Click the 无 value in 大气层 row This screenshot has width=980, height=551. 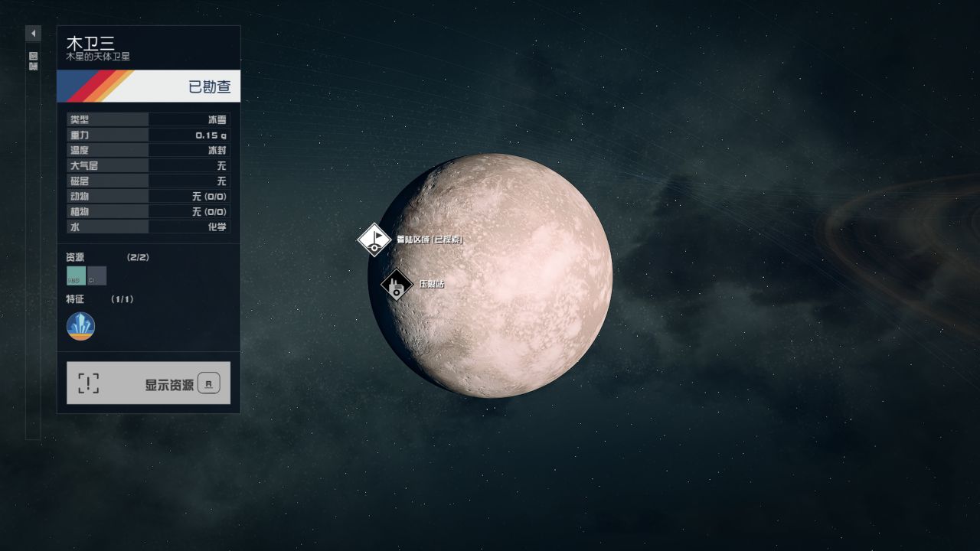221,165
